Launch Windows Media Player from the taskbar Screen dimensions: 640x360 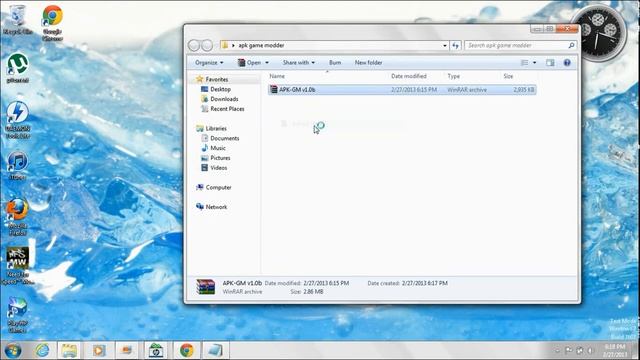tap(98, 350)
